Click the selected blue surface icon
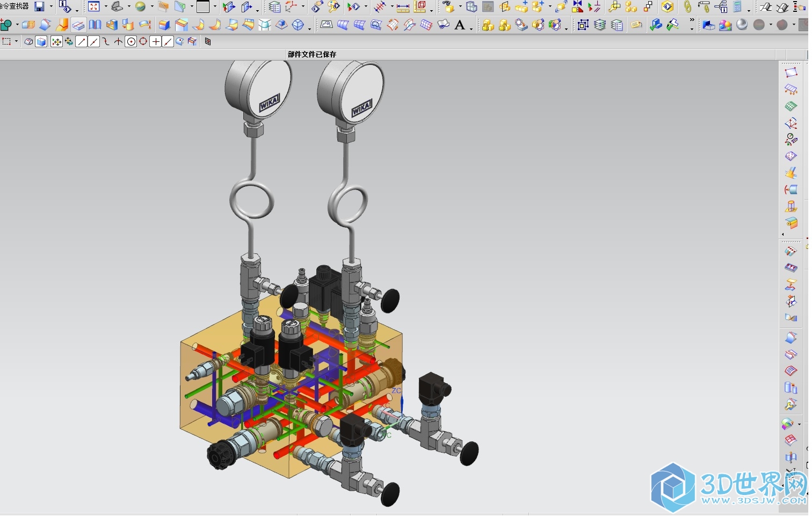Viewport: 812px width, 517px height. coord(78,25)
